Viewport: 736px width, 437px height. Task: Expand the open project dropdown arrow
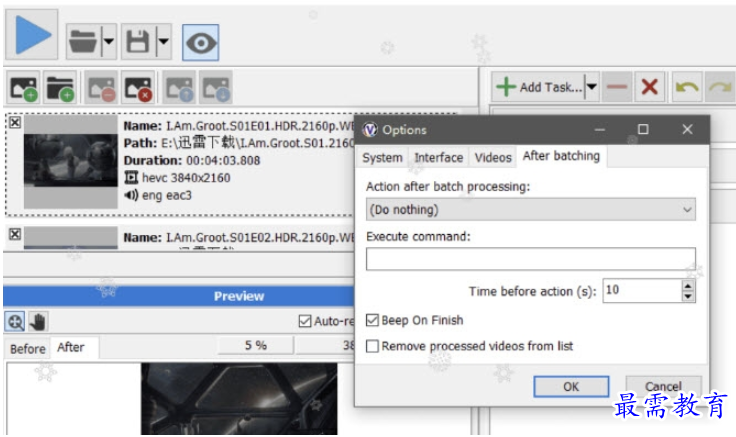pyautogui.click(x=109, y=42)
